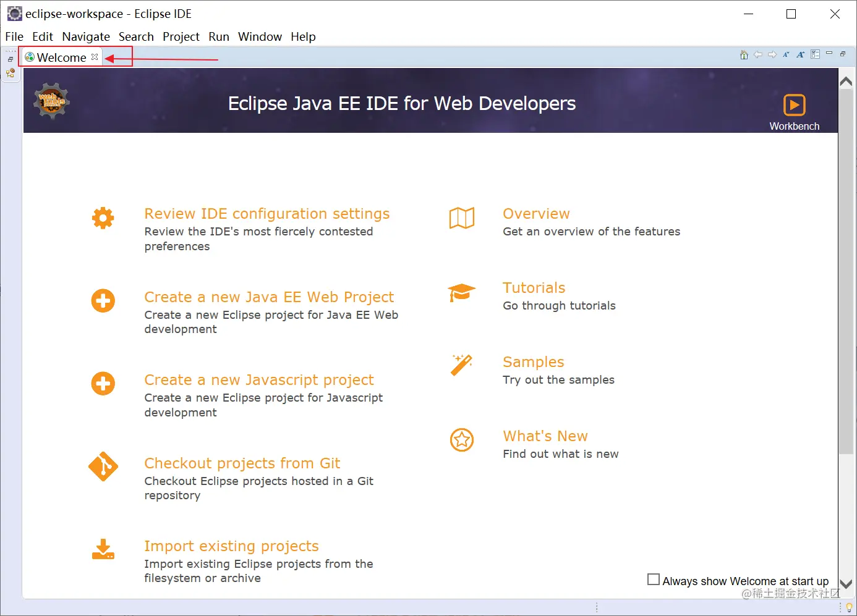The height and width of the screenshot is (616, 857).
Task: Toggle Always show Welcome at start up
Action: pyautogui.click(x=654, y=579)
